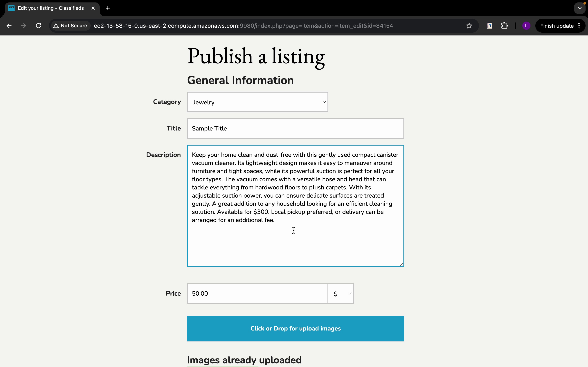Click the Not Secure site warning

click(x=70, y=26)
